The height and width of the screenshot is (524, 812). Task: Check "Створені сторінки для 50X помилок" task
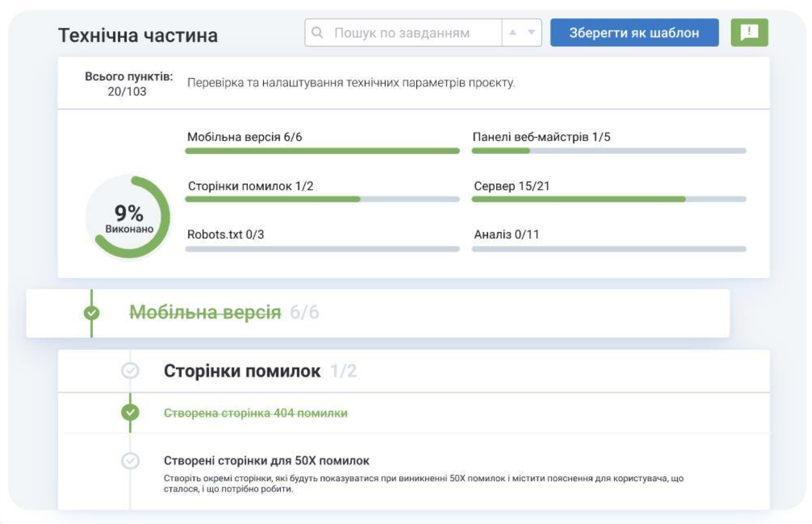coord(130,461)
